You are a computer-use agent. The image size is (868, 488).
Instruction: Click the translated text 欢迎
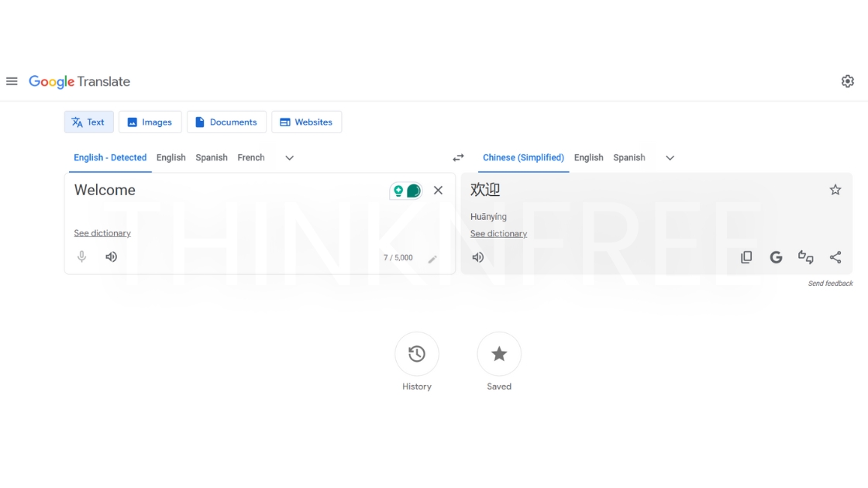[x=485, y=190]
